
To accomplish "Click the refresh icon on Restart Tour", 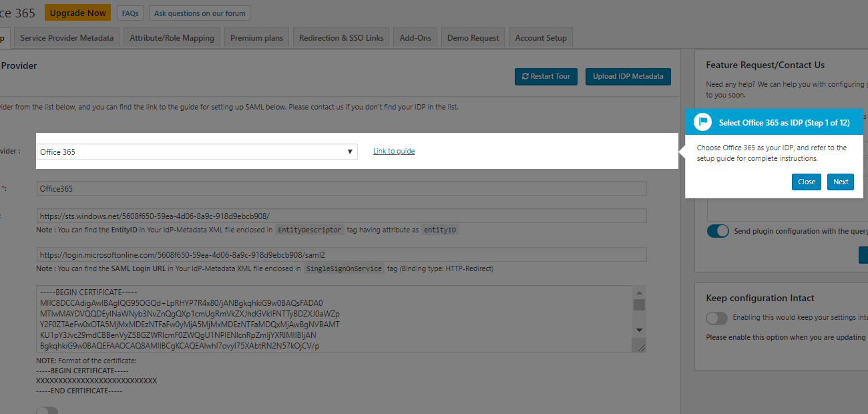I will click(527, 76).
